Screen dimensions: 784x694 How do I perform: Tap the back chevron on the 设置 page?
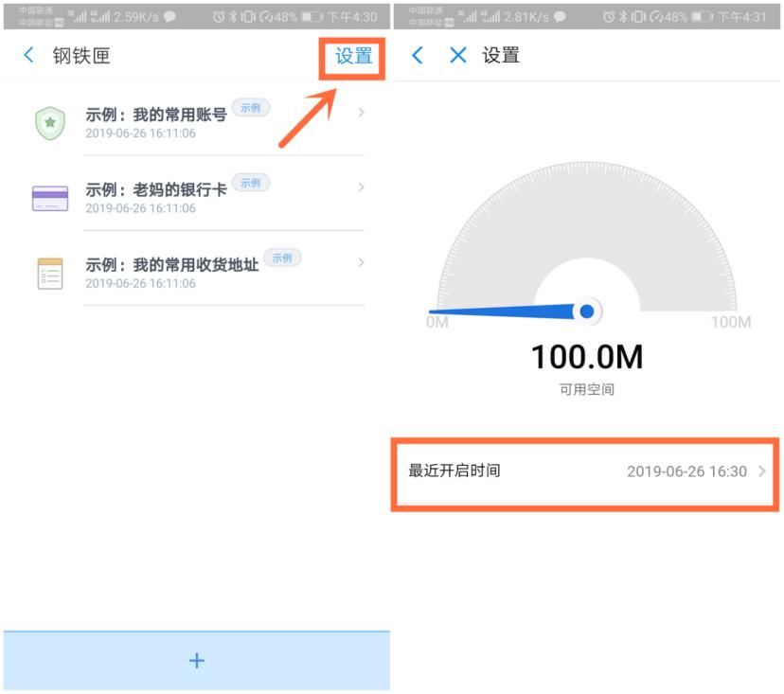(x=417, y=55)
